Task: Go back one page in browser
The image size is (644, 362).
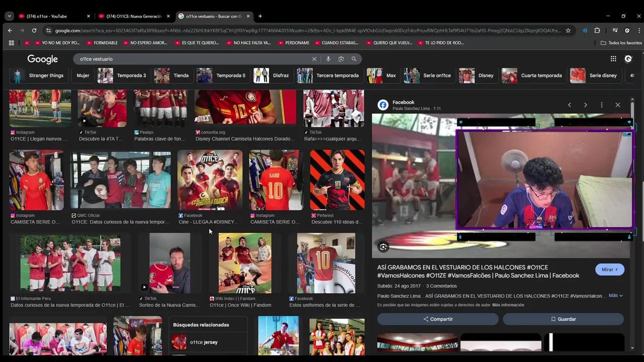Action: pos(10,30)
